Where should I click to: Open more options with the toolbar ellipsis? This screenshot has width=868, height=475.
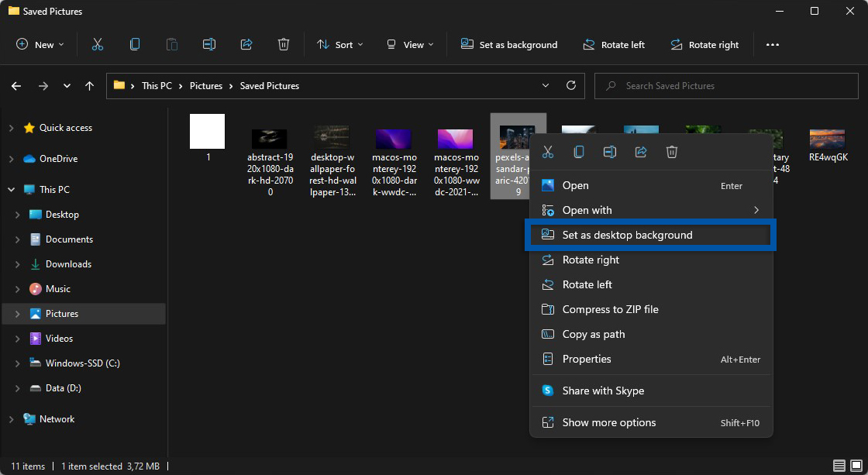coord(773,44)
